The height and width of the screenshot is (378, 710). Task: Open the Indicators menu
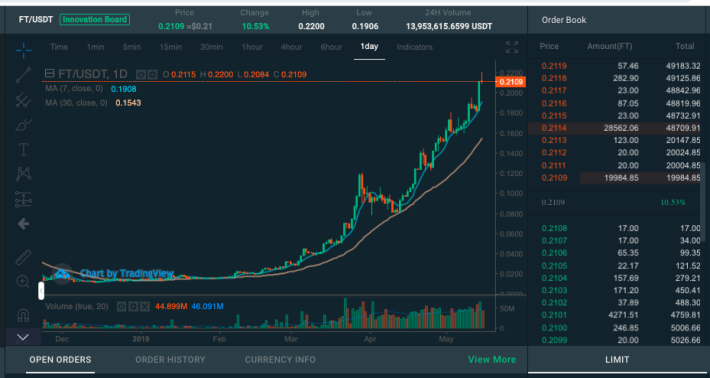(x=415, y=47)
